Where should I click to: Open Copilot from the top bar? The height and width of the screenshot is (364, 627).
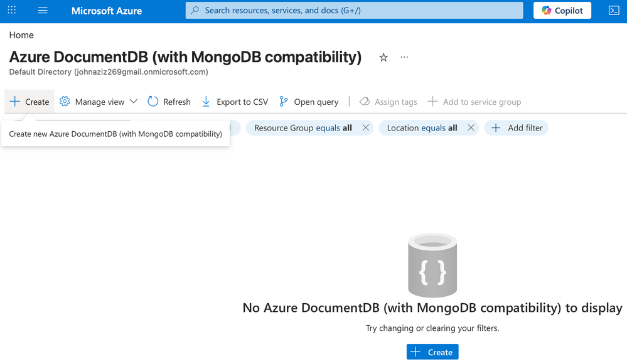562,11
